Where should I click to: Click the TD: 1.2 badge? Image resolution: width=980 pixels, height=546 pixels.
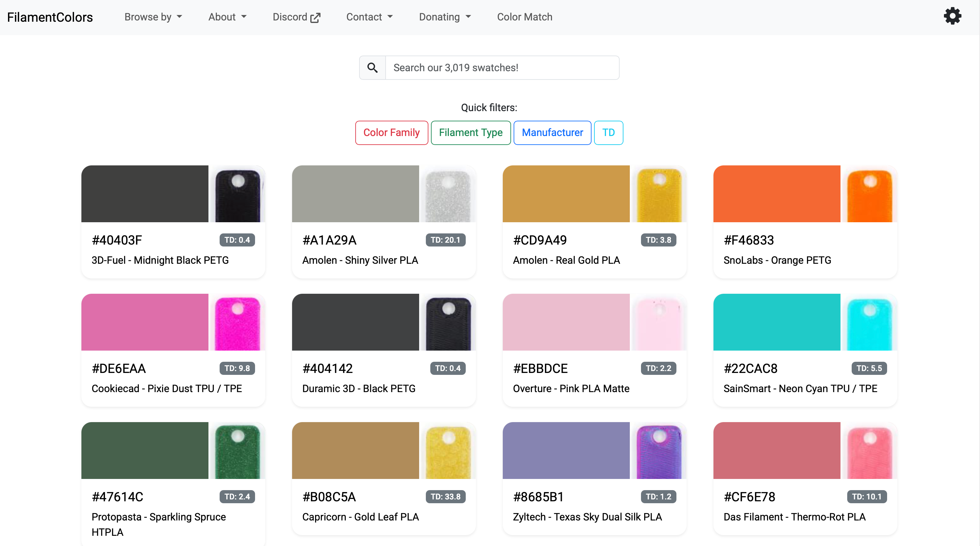659,497
